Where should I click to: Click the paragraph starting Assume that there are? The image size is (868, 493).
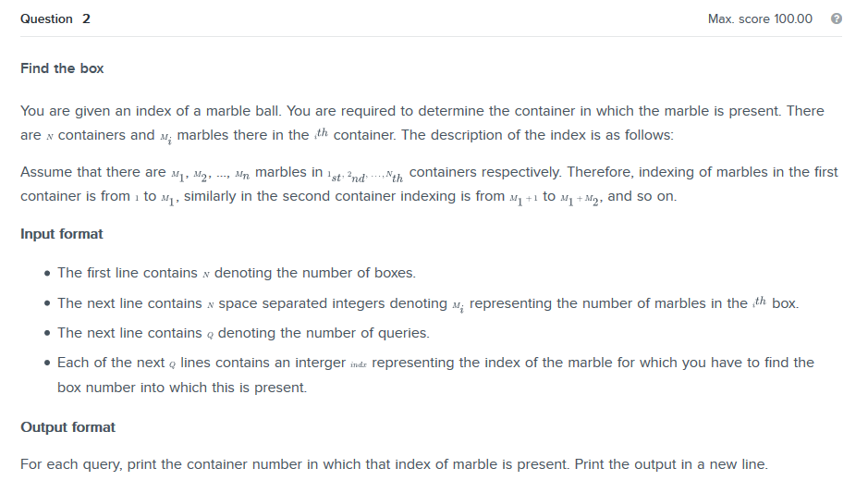tap(429, 184)
